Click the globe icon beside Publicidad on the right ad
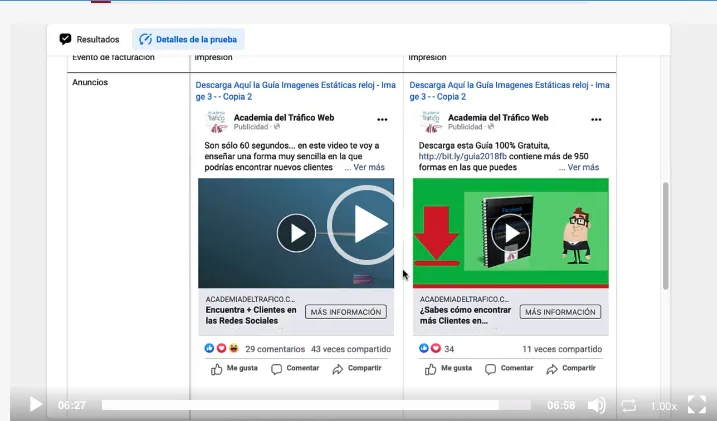 point(491,127)
